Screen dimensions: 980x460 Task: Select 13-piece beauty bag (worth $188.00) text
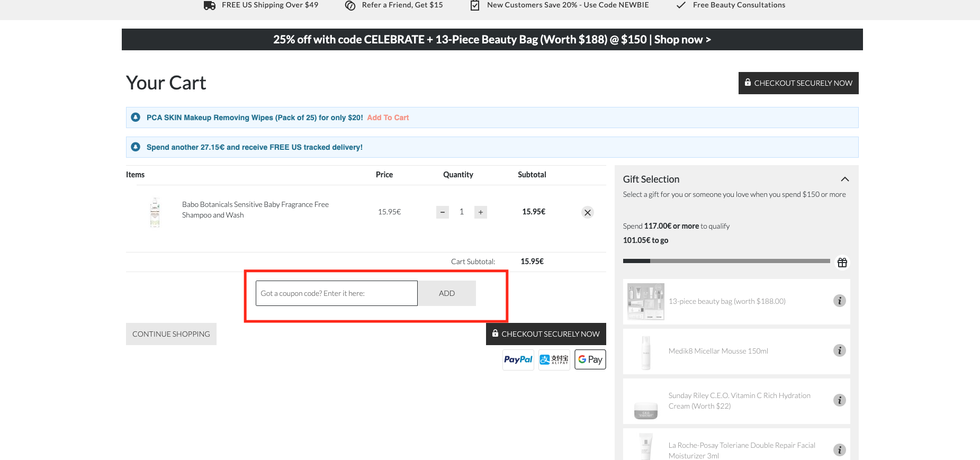pos(727,301)
